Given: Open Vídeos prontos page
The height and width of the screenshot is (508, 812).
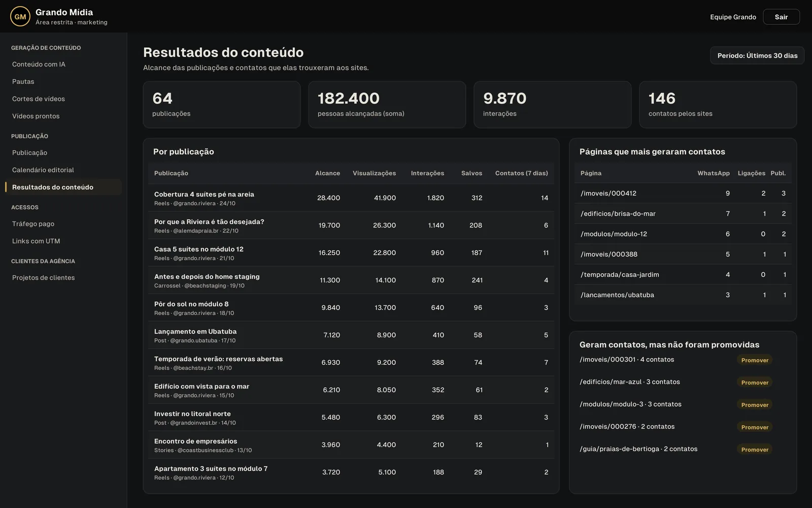Looking at the screenshot, I should pos(63,116).
